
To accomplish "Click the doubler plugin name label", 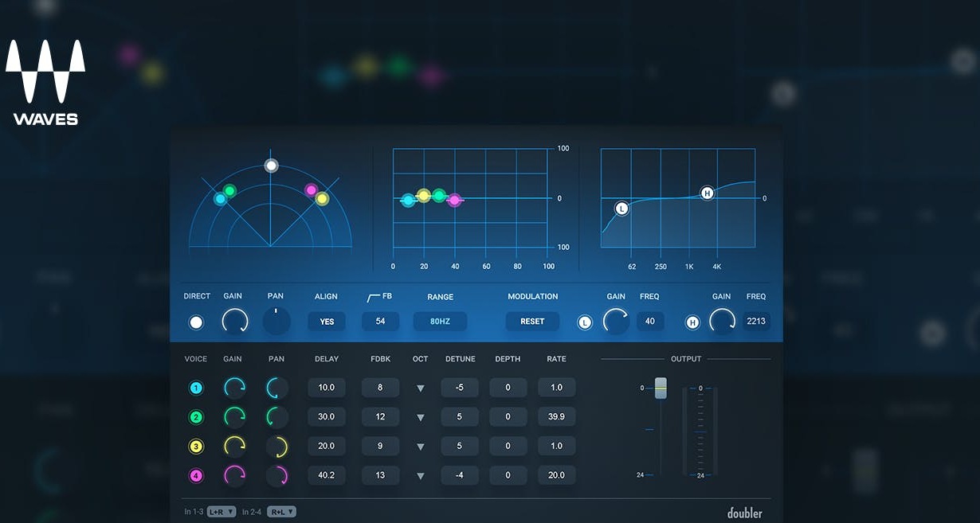I will coord(744,513).
